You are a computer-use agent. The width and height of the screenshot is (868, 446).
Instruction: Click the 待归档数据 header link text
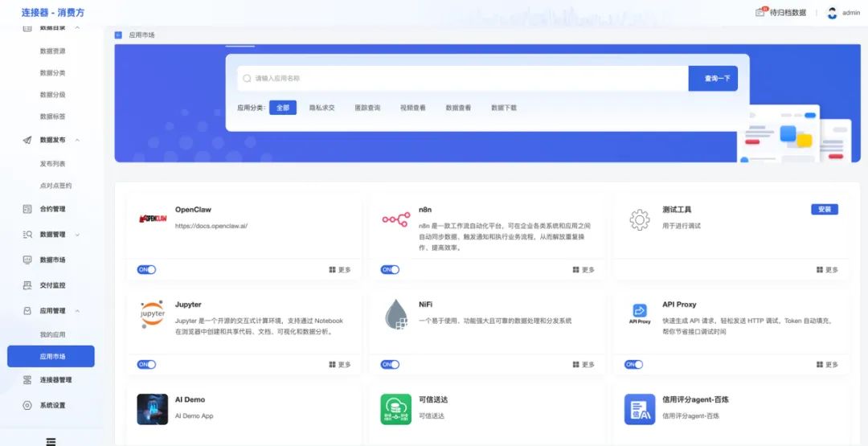pos(788,13)
